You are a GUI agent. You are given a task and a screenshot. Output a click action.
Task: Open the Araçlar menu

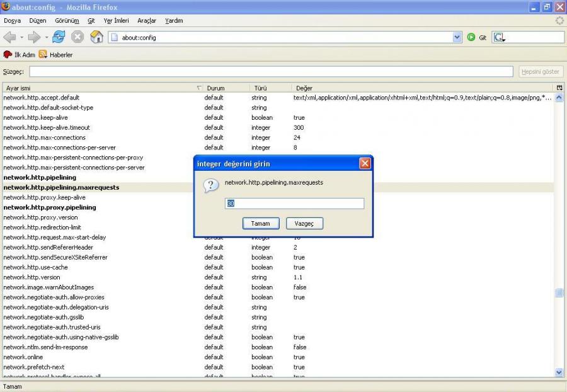coord(147,21)
